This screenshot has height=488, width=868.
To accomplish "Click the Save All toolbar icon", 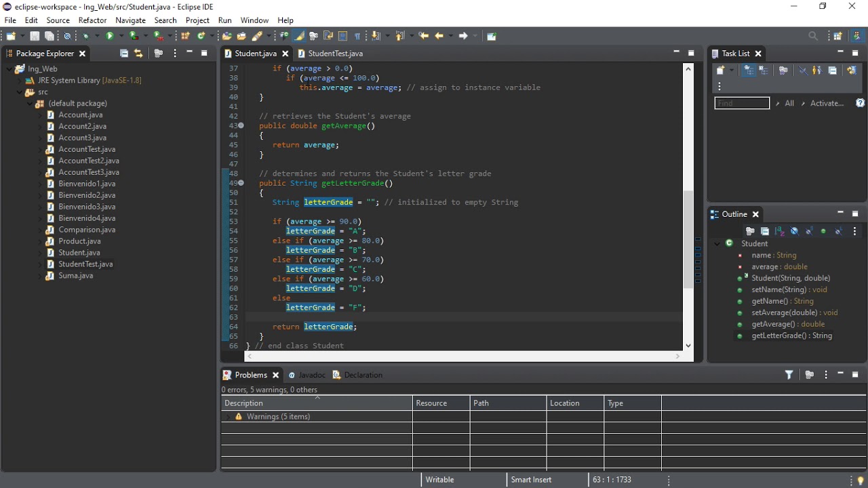I will point(50,36).
